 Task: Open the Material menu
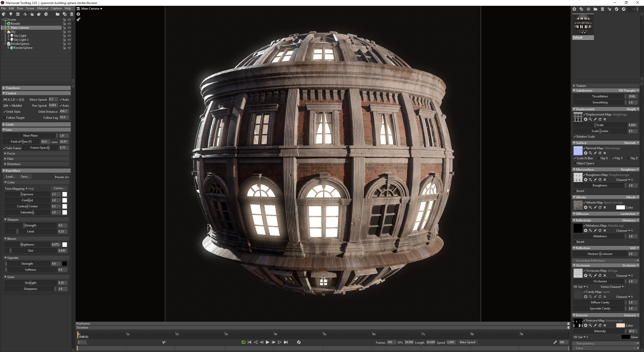tap(43, 8)
